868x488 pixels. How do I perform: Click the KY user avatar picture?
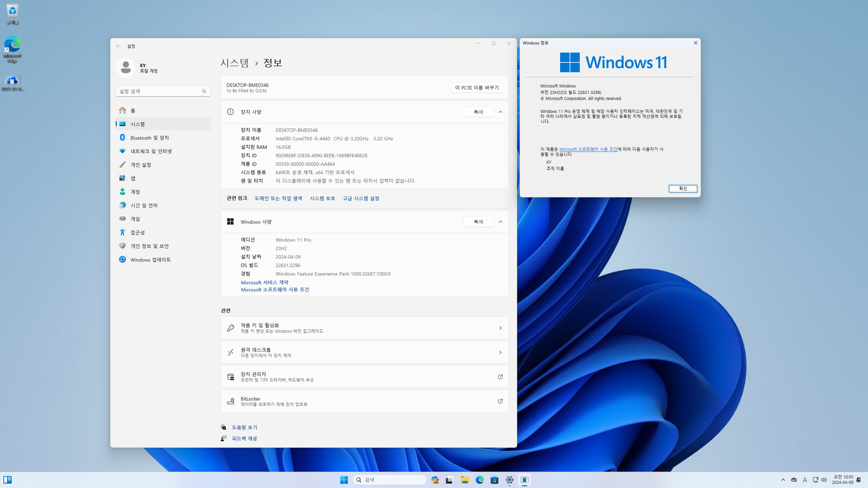(x=126, y=67)
